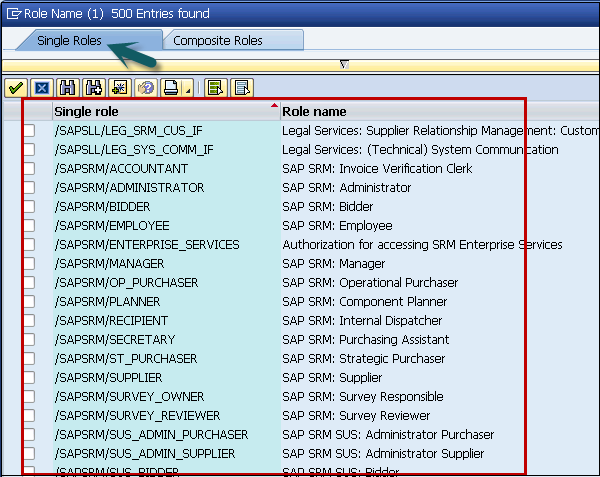This screenshot has width=600, height=477.
Task: Switch to the Composite Roles tab
Action: pos(218,41)
